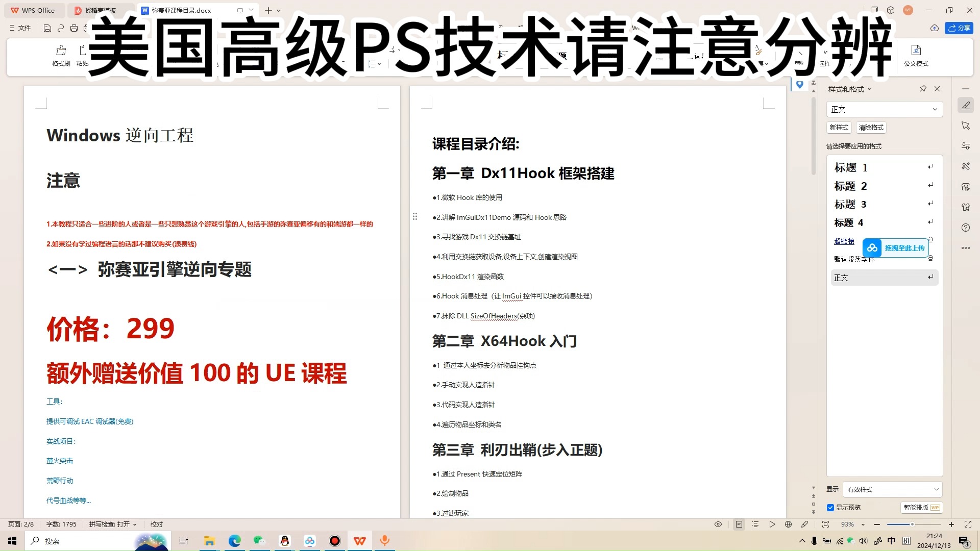Click the document vertical scrollbar thumb
The width and height of the screenshot is (980, 551).
coord(814,135)
